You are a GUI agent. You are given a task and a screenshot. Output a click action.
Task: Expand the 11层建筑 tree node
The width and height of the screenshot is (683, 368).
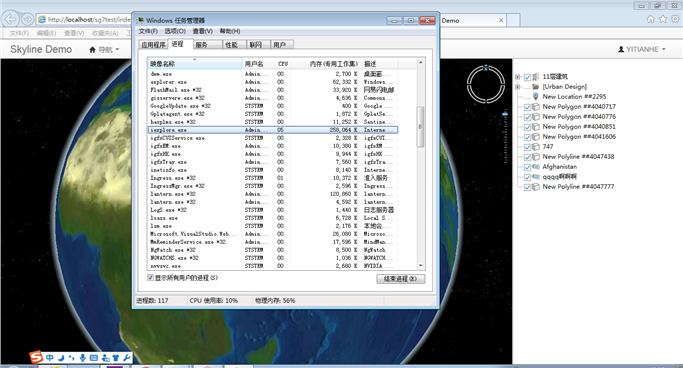[x=517, y=77]
